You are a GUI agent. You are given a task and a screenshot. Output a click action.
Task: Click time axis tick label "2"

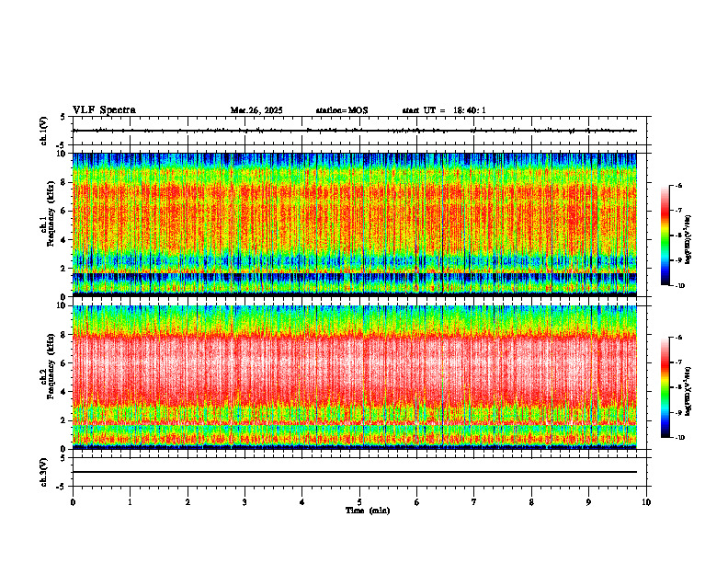click(x=188, y=502)
